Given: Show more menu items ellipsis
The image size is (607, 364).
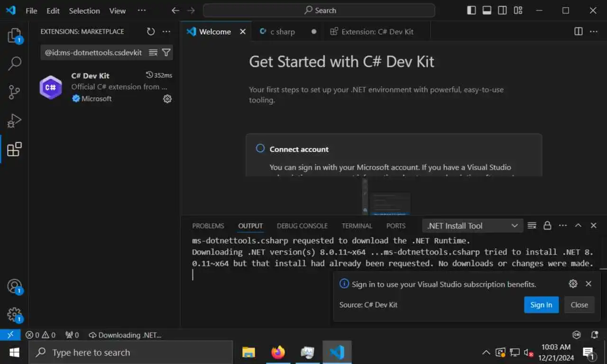Looking at the screenshot, I should point(141,10).
